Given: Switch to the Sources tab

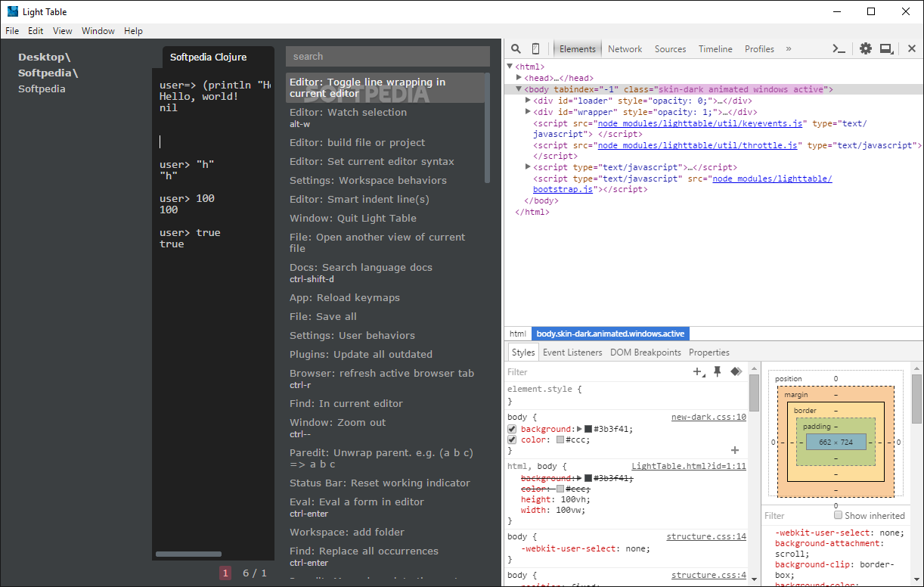Looking at the screenshot, I should [671, 48].
